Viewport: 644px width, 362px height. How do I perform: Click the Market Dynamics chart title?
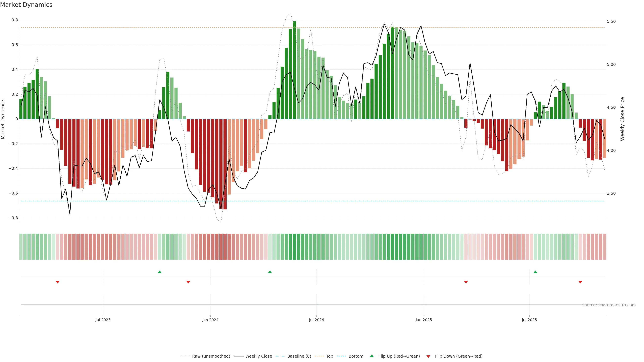(26, 5)
